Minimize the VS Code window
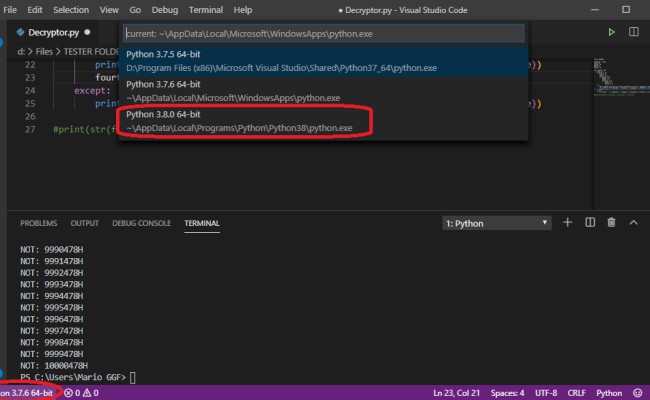This screenshot has height=400, width=650. (595, 10)
